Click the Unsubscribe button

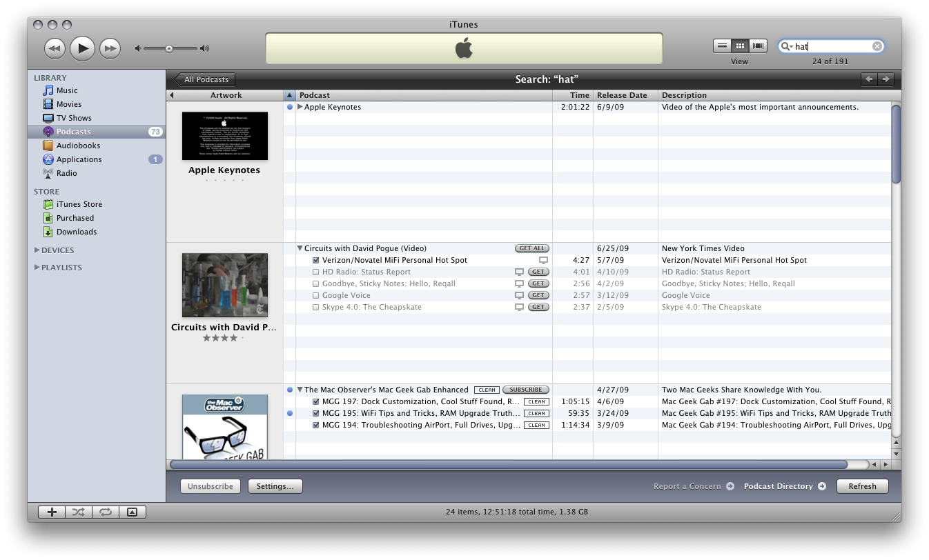tap(211, 486)
